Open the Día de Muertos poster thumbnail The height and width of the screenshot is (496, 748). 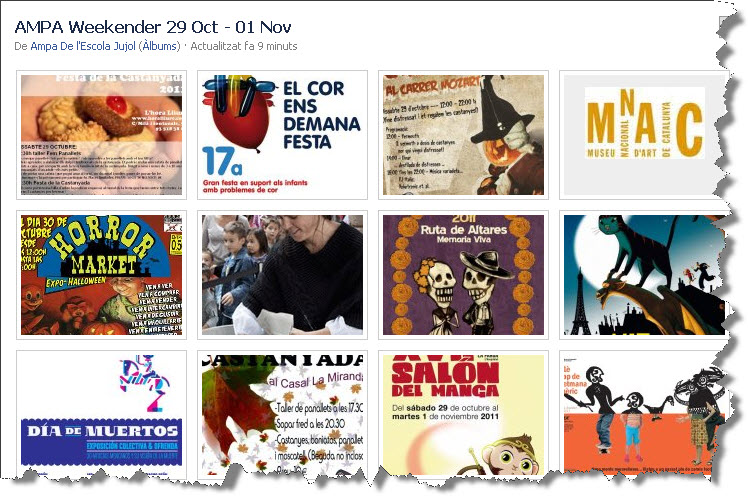point(101,414)
